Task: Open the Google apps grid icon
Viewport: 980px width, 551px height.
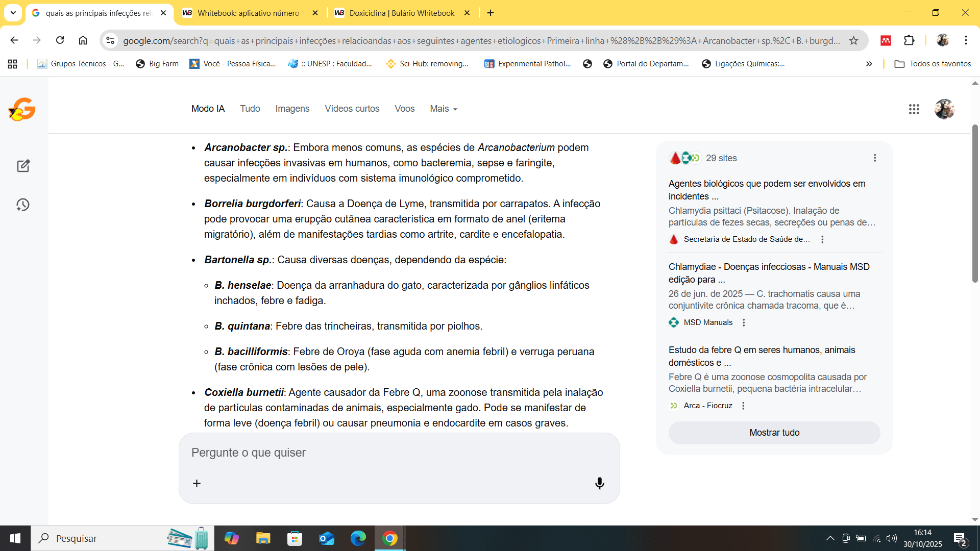Action: click(914, 109)
